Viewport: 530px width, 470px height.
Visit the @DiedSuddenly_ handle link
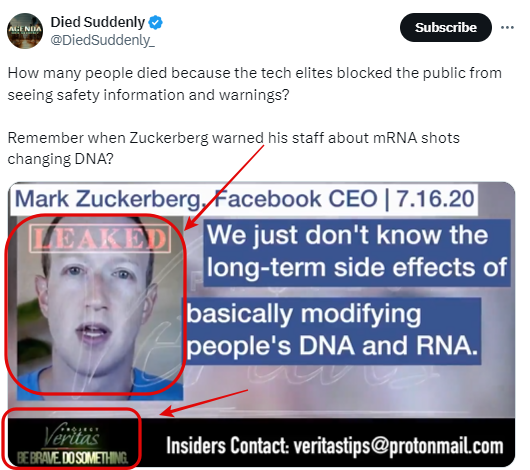[102, 40]
